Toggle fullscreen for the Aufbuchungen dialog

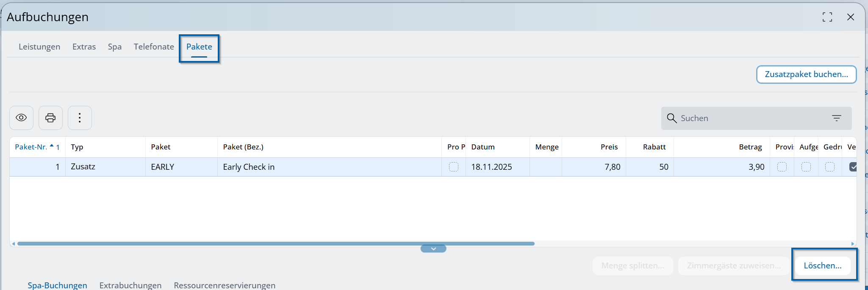click(827, 17)
